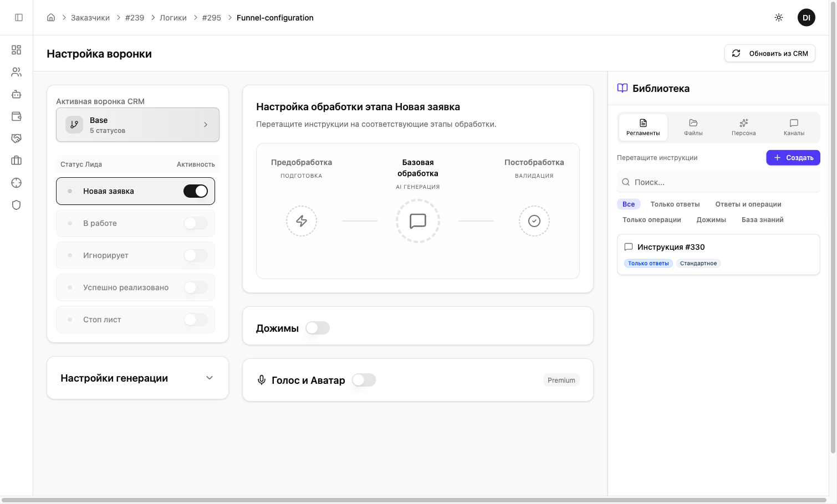Open the robot icon in sidebar

(17, 94)
